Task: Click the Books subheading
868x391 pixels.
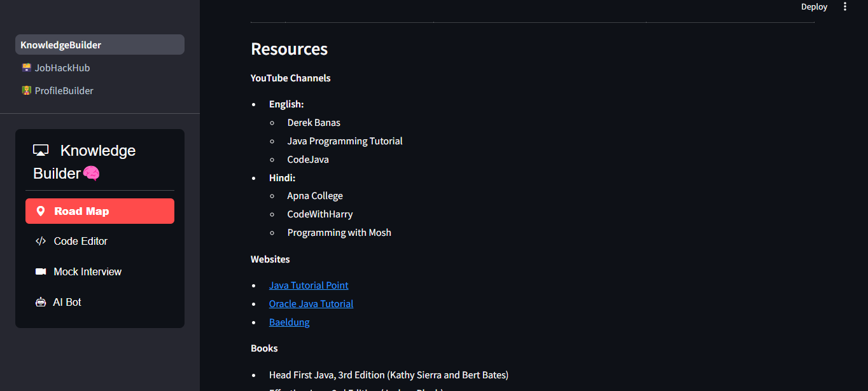Action: coord(264,348)
